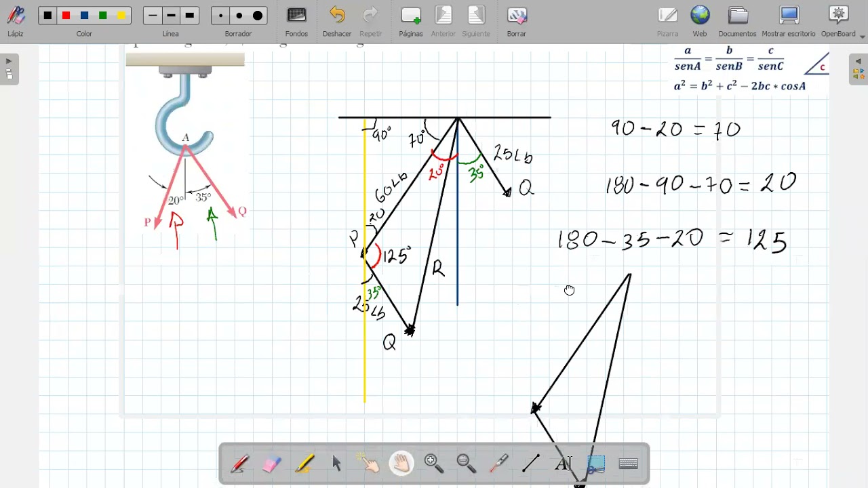
Task: Click the hook diagram image on board
Action: coord(186,142)
